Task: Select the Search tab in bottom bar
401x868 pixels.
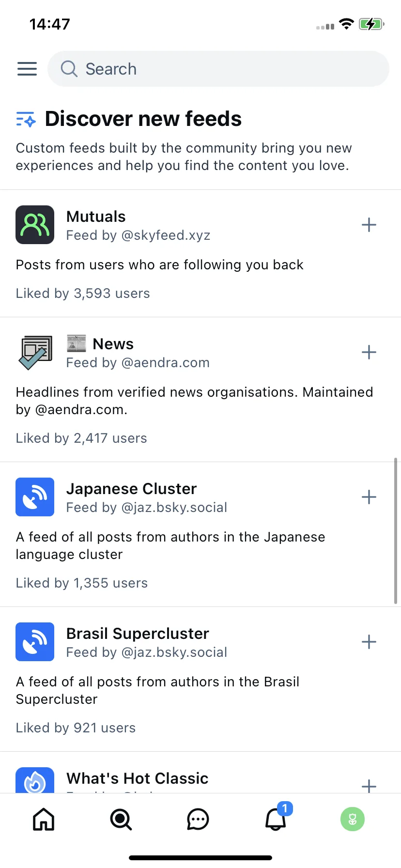Action: pyautogui.click(x=121, y=820)
